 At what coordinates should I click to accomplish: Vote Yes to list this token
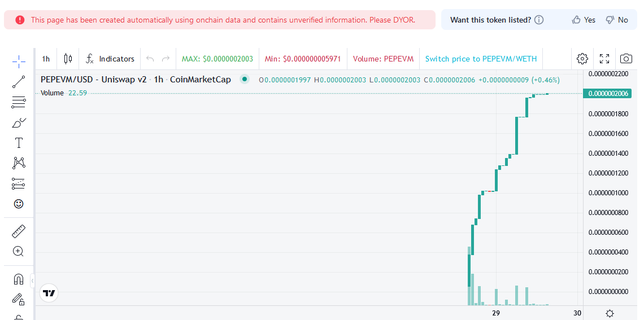584,20
